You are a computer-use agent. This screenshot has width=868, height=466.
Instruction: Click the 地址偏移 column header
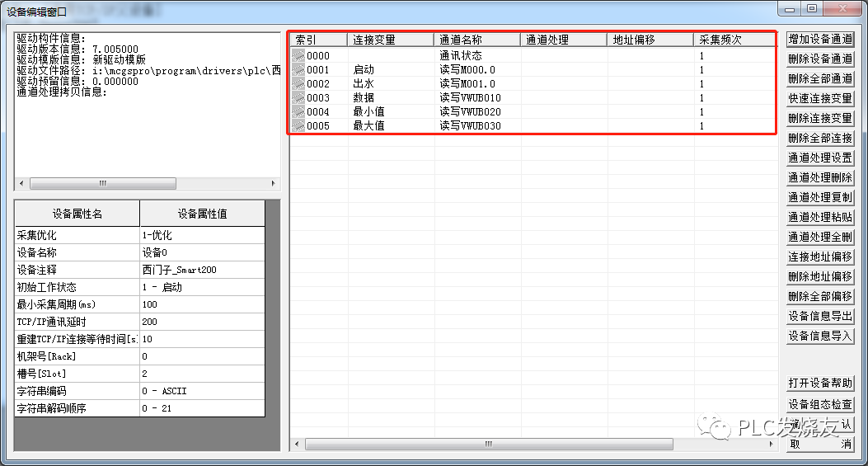click(x=650, y=40)
